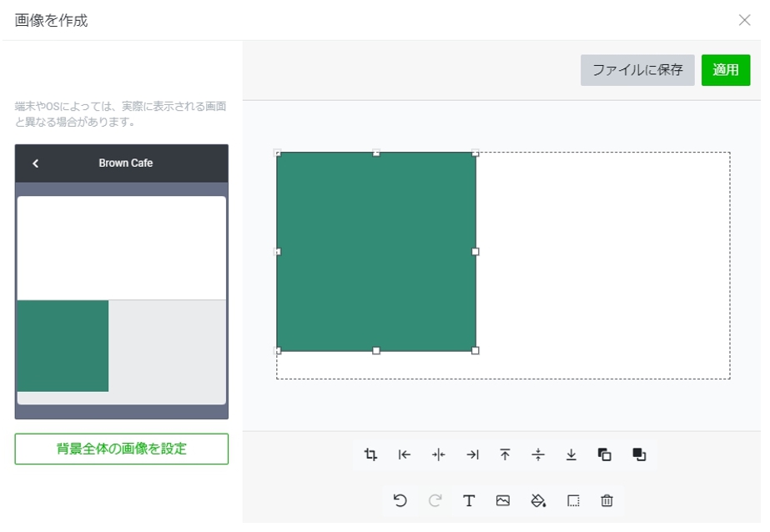Center object vertically
Viewport: 770px width, 532px height.
coord(538,454)
